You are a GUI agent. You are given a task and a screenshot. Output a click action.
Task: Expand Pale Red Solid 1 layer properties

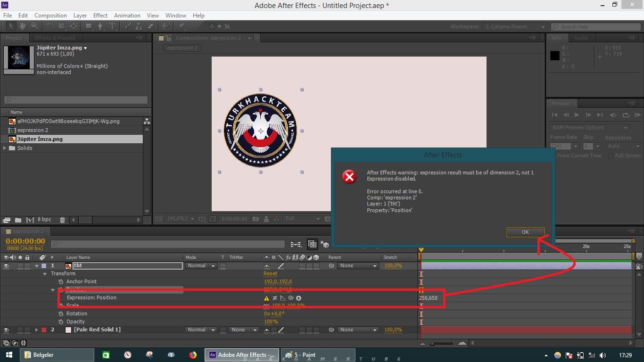[x=37, y=330]
